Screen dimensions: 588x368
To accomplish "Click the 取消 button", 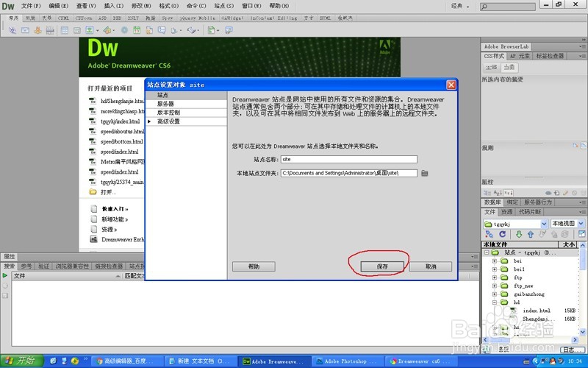I will (x=431, y=266).
